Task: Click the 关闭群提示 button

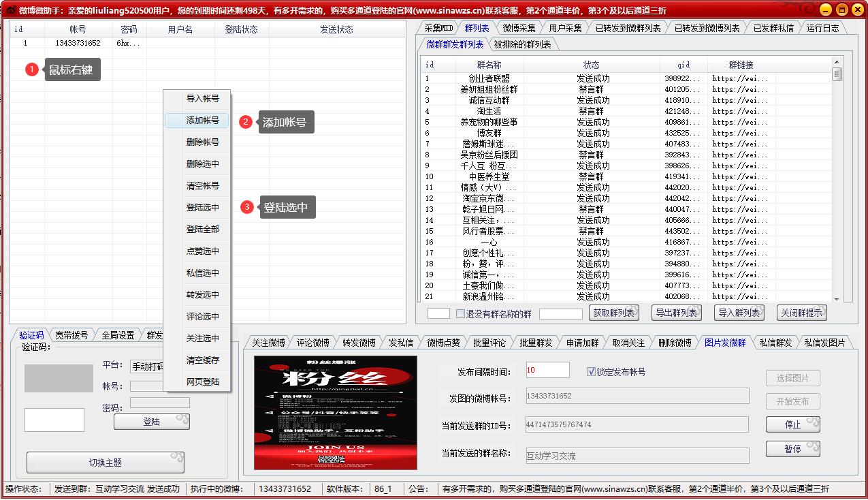Action: click(x=802, y=313)
